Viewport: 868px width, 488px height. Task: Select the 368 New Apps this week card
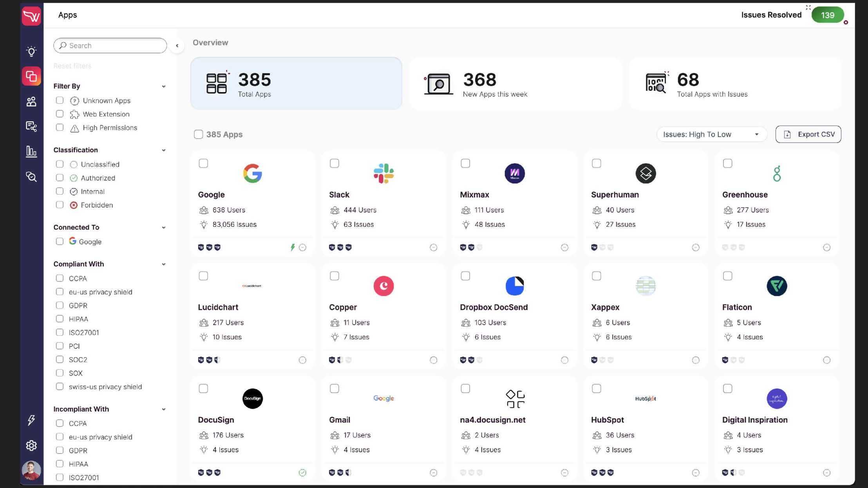515,83
